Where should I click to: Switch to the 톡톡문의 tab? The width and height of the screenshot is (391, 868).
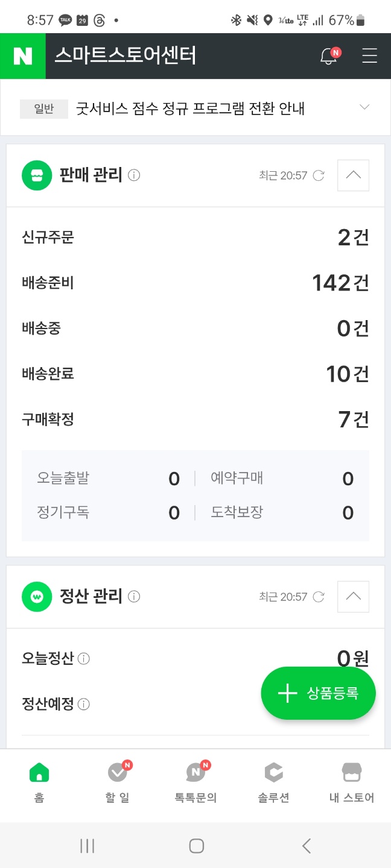coord(195,782)
